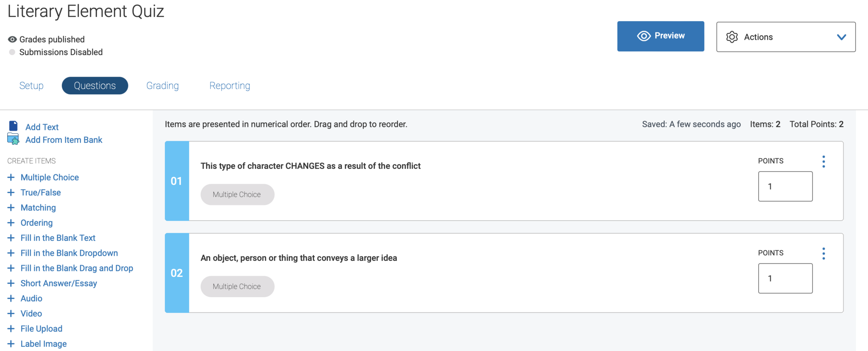The image size is (868, 351).
Task: Switch to the Grading tab
Action: [162, 86]
